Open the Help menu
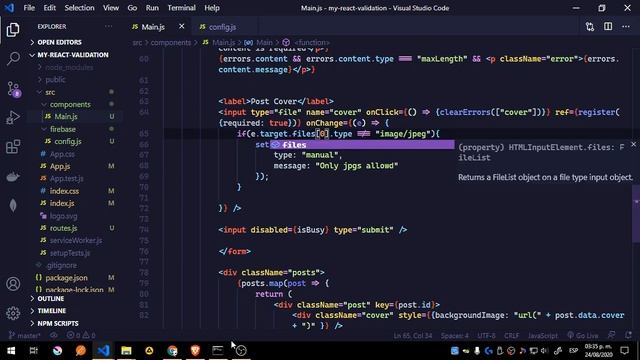640x360 pixels. point(212,8)
